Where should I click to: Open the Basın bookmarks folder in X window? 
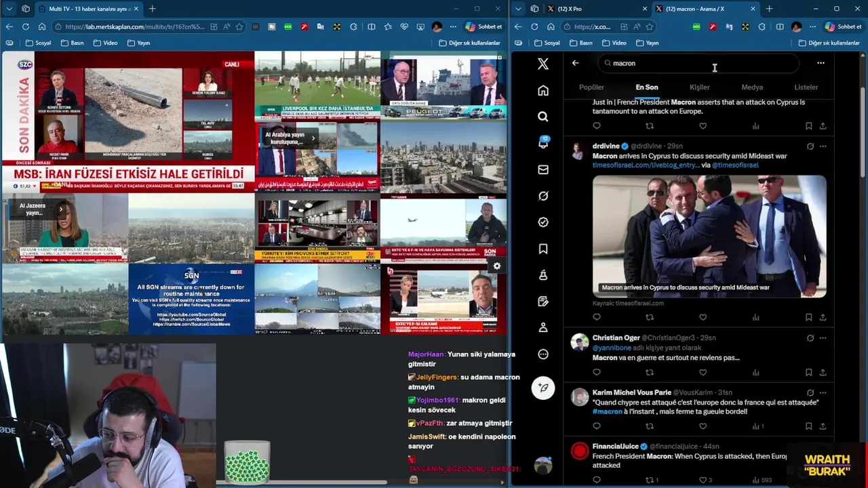580,43
